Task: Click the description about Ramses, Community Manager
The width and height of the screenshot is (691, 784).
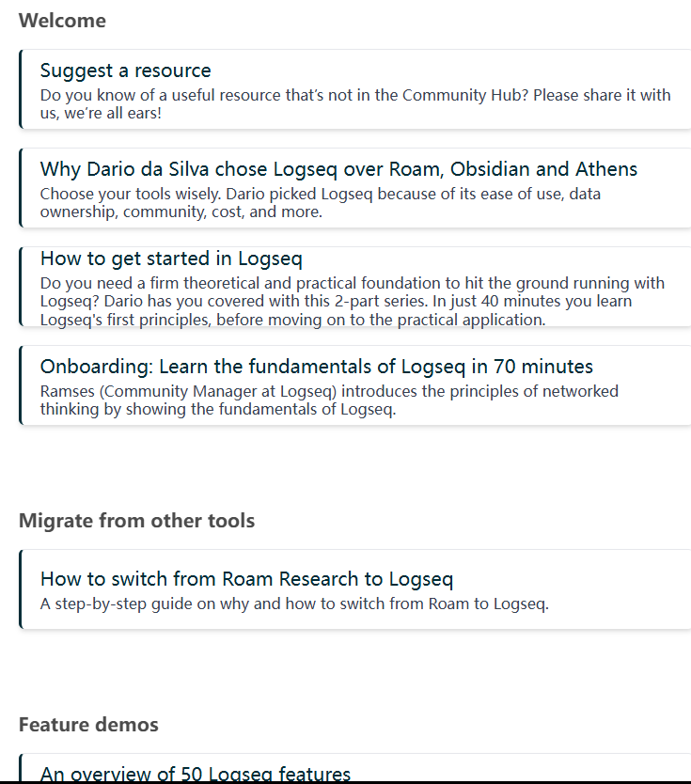Action: pyautogui.click(x=329, y=400)
